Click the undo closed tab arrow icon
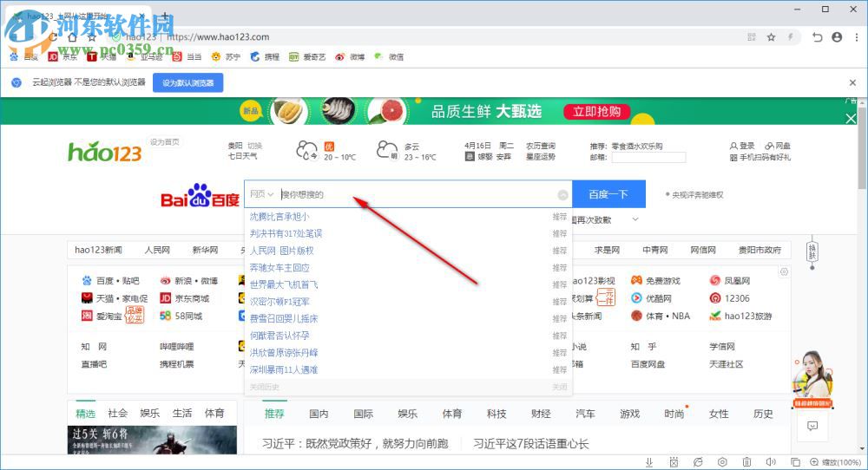The height and width of the screenshot is (470, 868). (817, 37)
